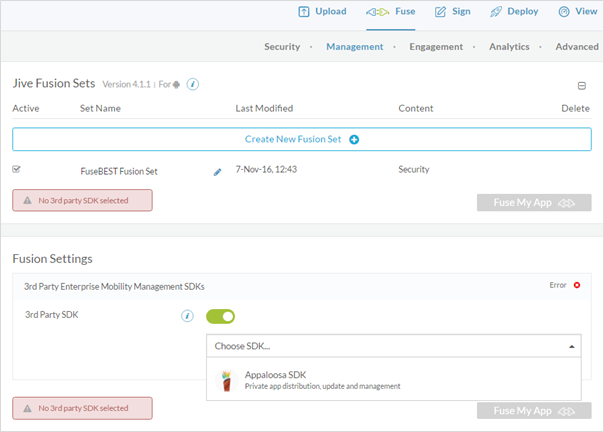Image resolution: width=604 pixels, height=432 pixels.
Task: Click the Version 4.1.1 label
Action: [x=126, y=84]
